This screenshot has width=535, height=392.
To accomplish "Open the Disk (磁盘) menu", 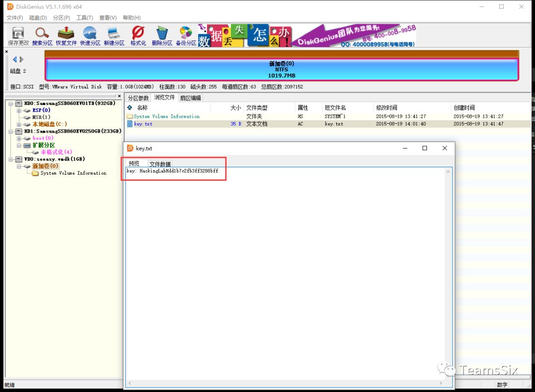I will 38,18.
